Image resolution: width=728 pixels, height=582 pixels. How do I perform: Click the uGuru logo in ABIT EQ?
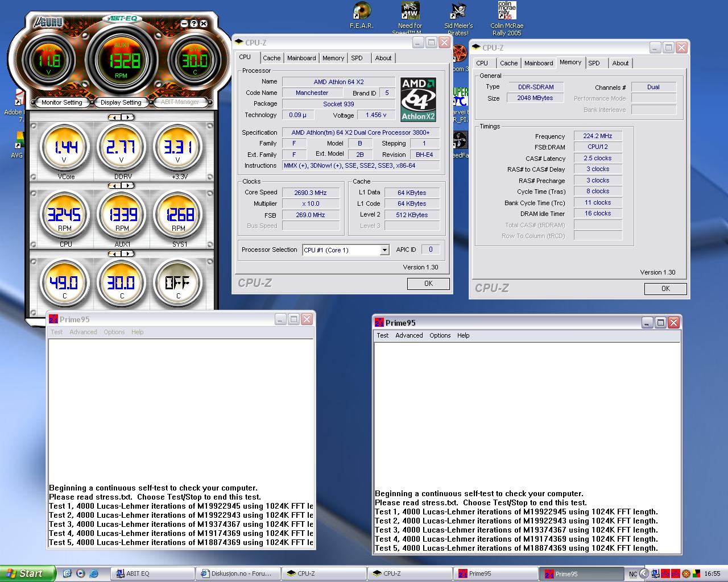pos(48,23)
